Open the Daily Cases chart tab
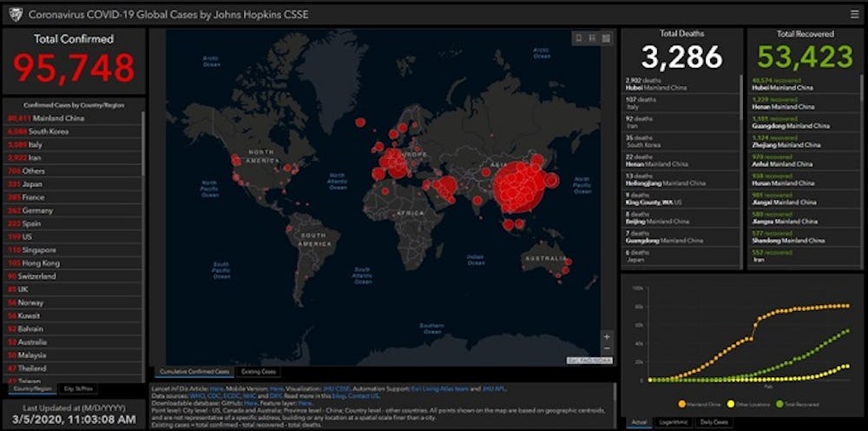The width and height of the screenshot is (868, 431). coord(713,422)
